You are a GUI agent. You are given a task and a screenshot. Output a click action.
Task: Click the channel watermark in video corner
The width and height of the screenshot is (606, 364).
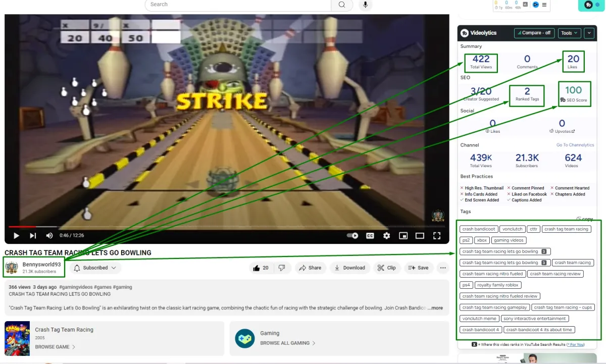(438, 216)
